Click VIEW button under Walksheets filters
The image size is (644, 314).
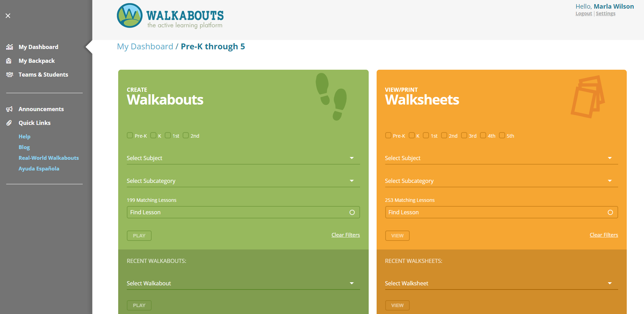pyautogui.click(x=397, y=236)
